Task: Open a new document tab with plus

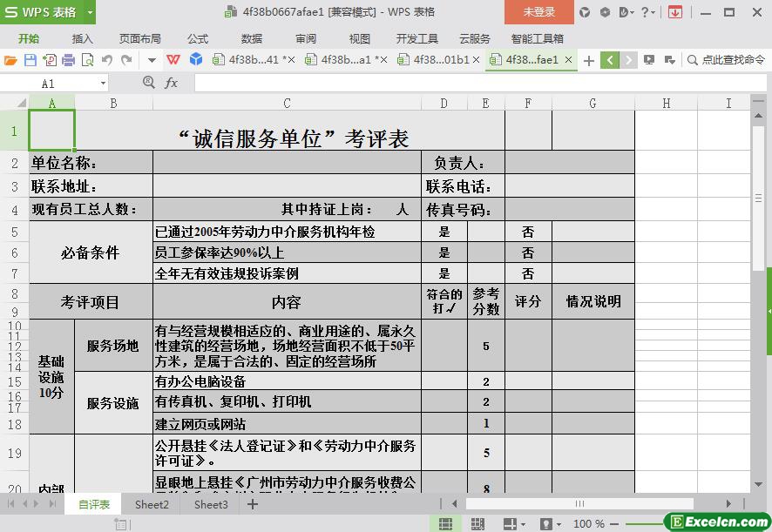Action: (x=589, y=60)
